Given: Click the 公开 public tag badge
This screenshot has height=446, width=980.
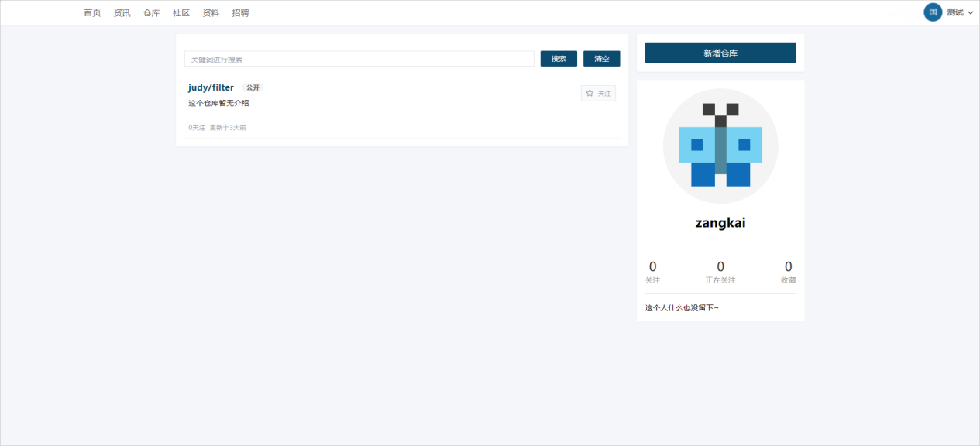Looking at the screenshot, I should pyautogui.click(x=253, y=87).
